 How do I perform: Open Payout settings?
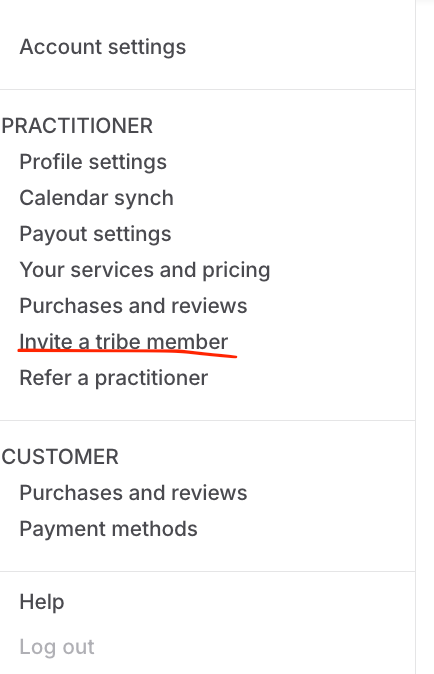click(x=95, y=234)
